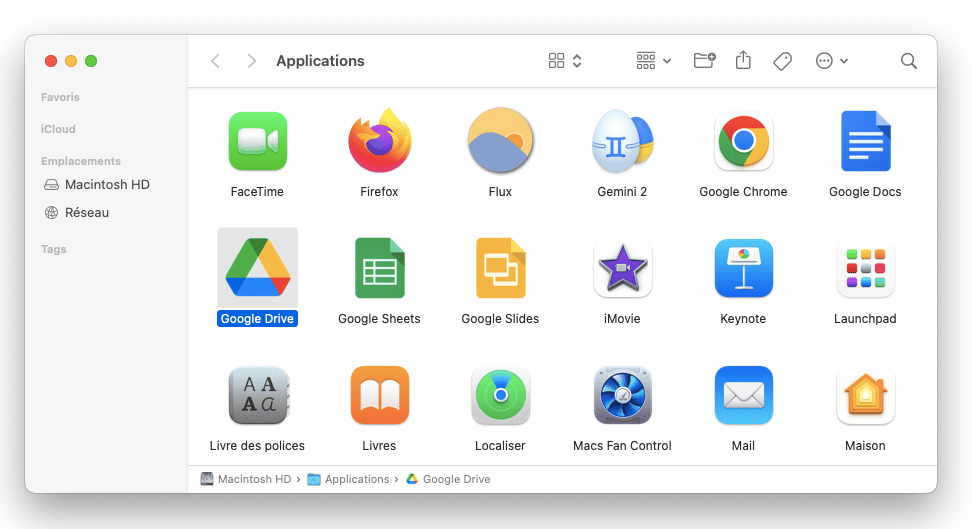This screenshot has height=529, width=972.
Task: Select the Keynote app icon
Action: click(743, 268)
